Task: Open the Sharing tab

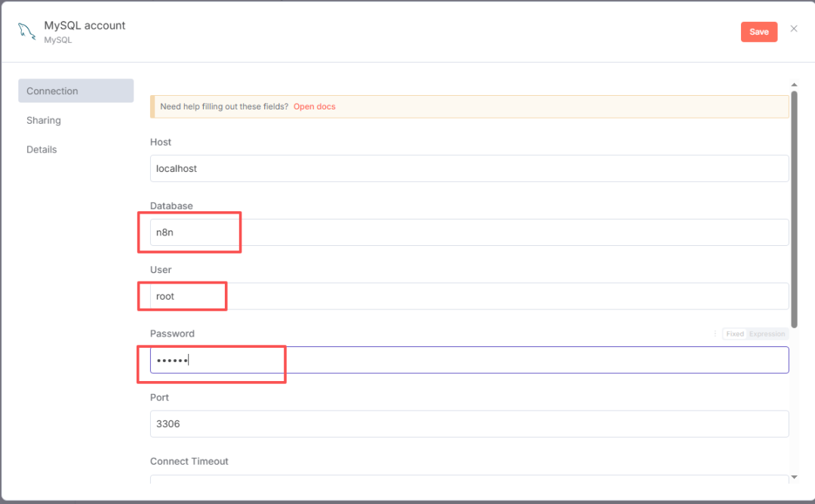Action: click(44, 120)
